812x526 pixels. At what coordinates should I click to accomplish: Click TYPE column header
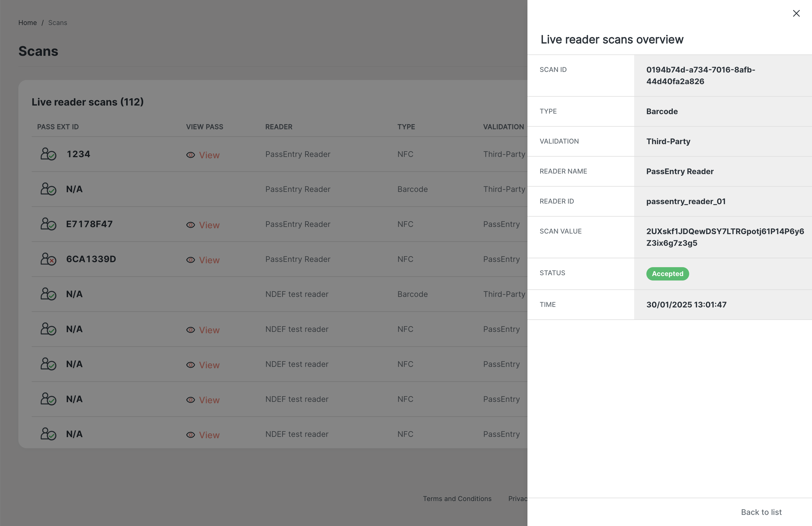click(406, 127)
